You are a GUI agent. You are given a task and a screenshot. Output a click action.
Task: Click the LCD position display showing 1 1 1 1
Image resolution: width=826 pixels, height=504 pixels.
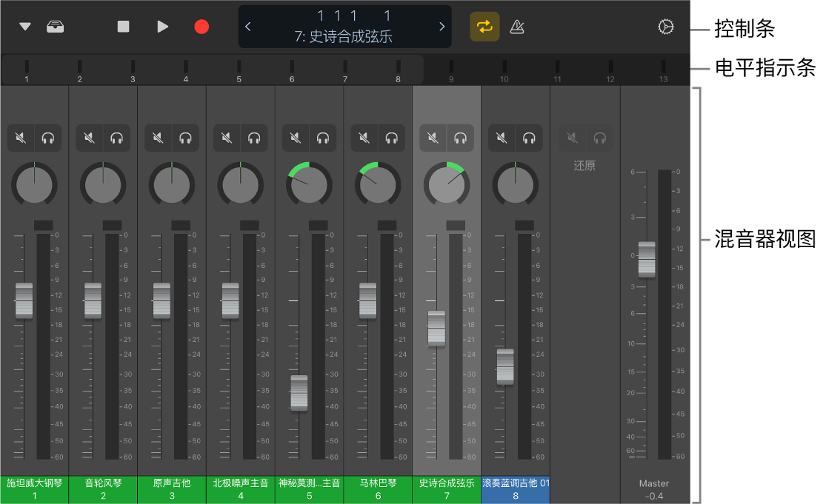[344, 16]
